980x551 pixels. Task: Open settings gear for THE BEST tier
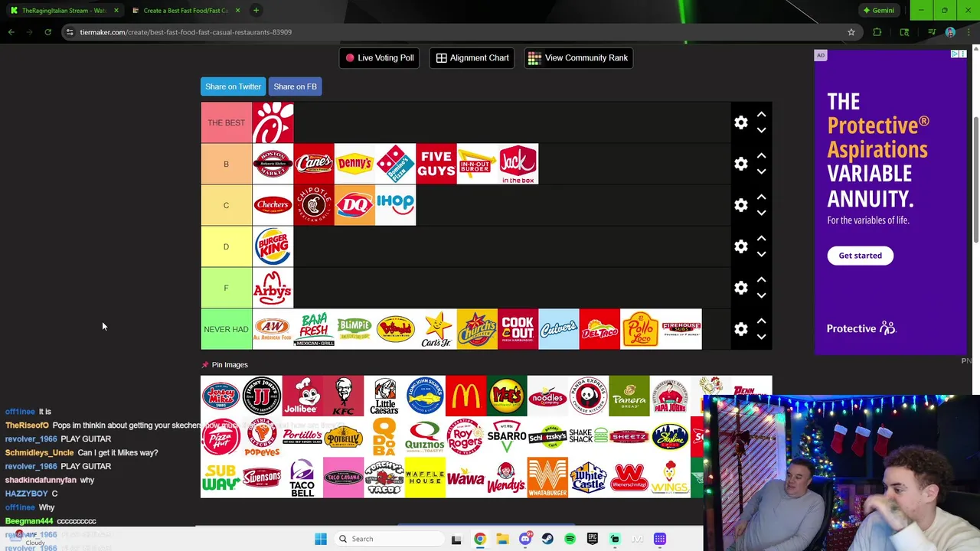(x=741, y=122)
